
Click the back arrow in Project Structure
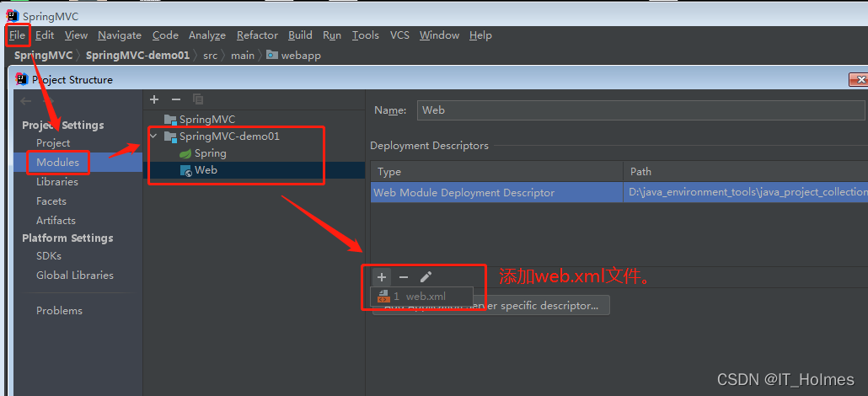pos(25,101)
